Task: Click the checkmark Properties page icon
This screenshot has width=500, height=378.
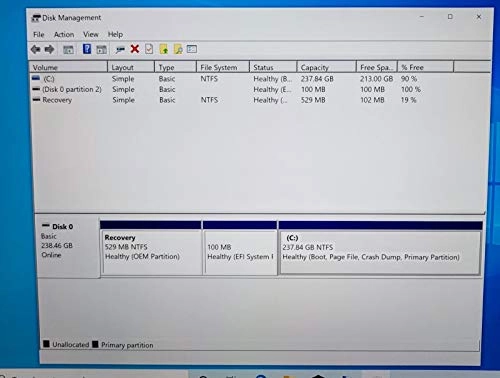Action: point(149,49)
